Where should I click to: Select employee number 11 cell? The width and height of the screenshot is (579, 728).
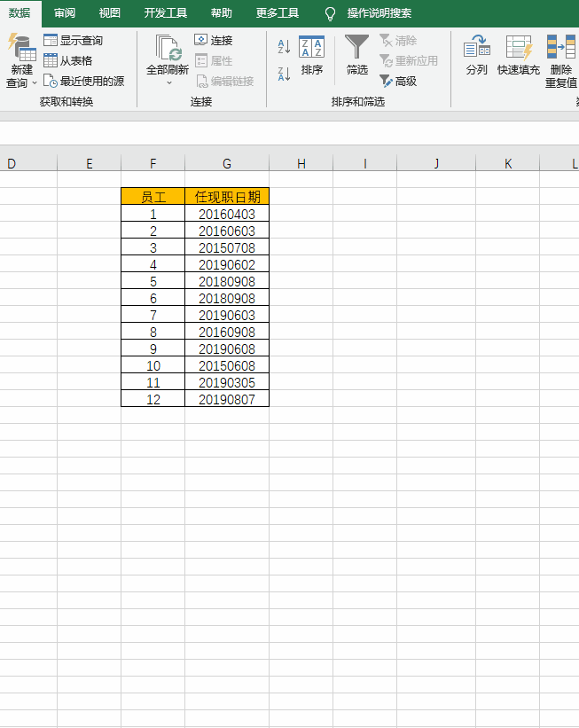pos(153,381)
